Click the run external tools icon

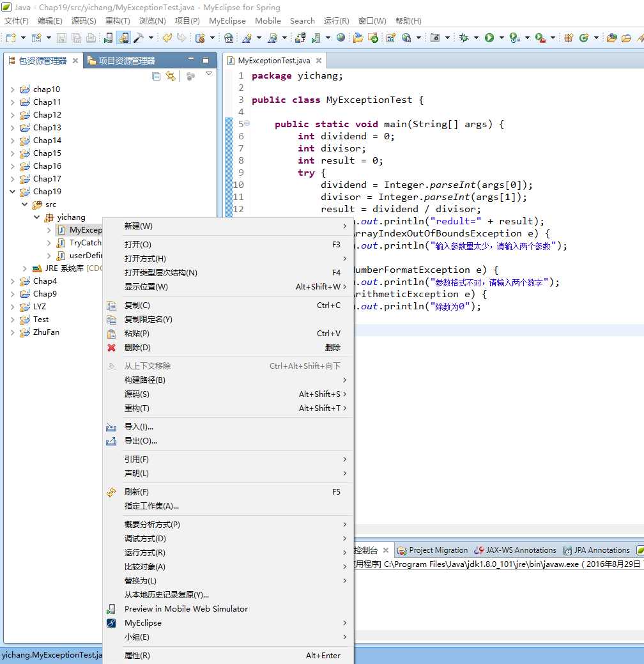(540, 38)
